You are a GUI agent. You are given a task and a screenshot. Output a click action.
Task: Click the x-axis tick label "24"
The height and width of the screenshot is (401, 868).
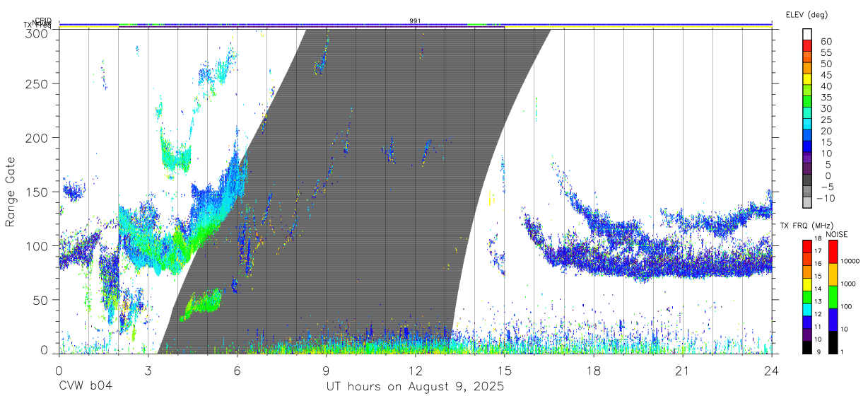coord(772,369)
